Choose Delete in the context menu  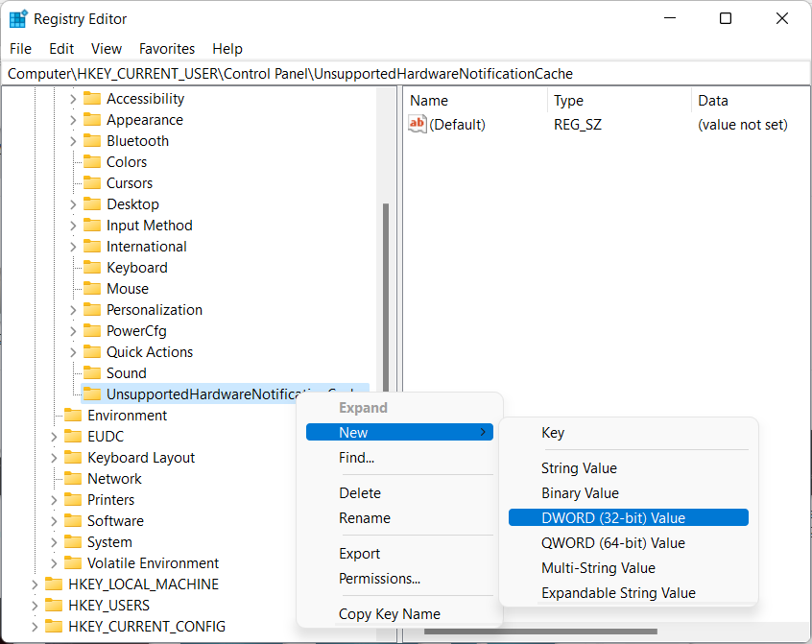pyautogui.click(x=399, y=492)
